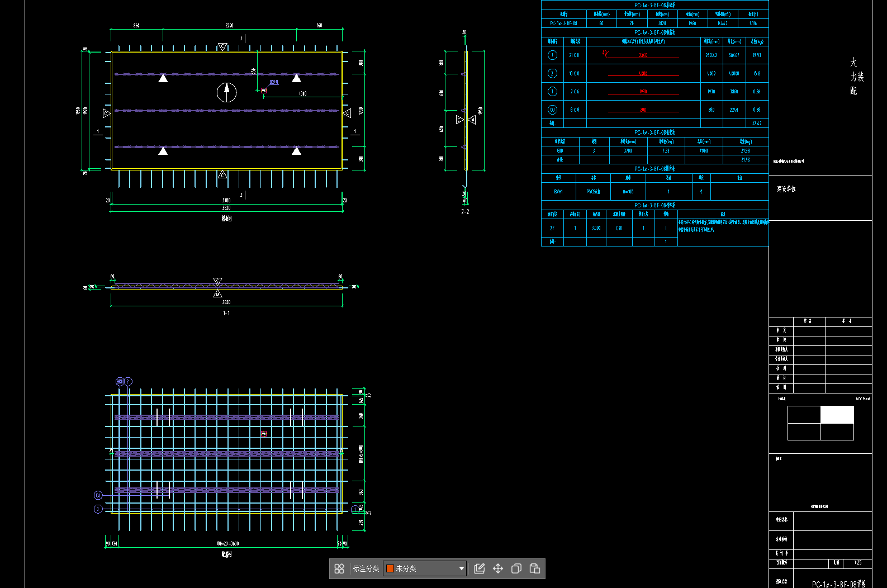Screen dimensions: 887x588
Task: Click the 2403.2 length cell in the rebar table
Action: point(712,55)
